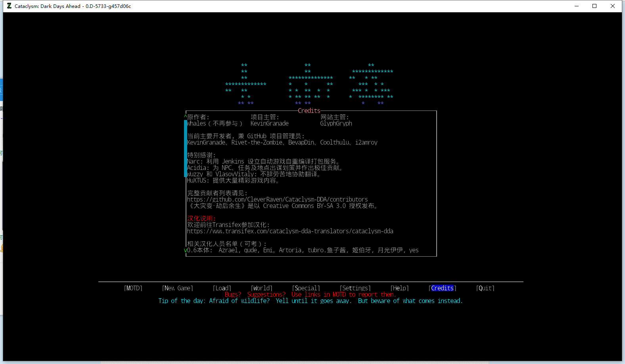Click the green scroll-down arrow in credits
The height and width of the screenshot is (364, 625).
tap(186, 250)
